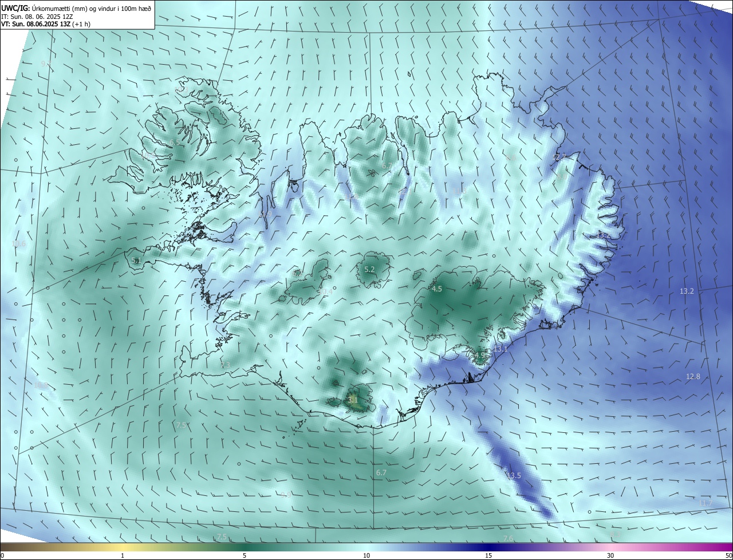Click the 7.6 value near the bottom edge
Viewport: 733px width, 560px height.
(x=508, y=539)
